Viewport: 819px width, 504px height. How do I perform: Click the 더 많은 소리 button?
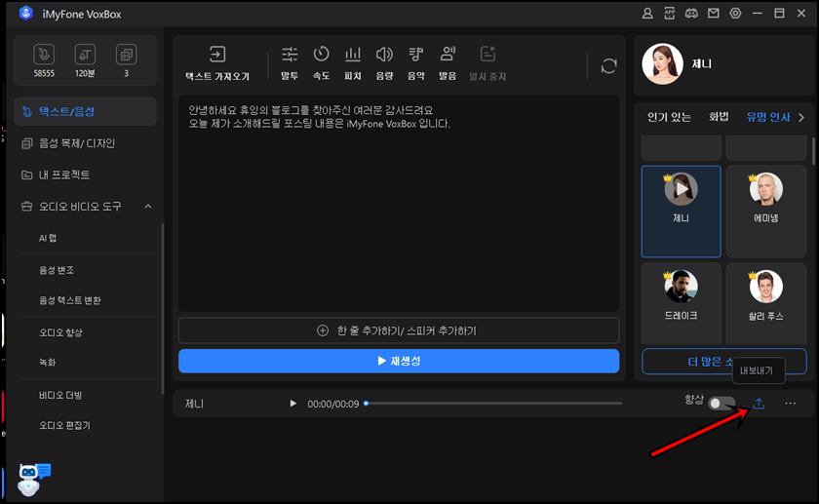click(x=723, y=362)
